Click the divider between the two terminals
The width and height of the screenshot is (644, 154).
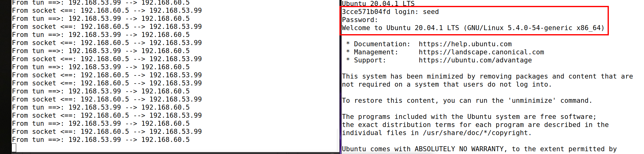(340, 77)
